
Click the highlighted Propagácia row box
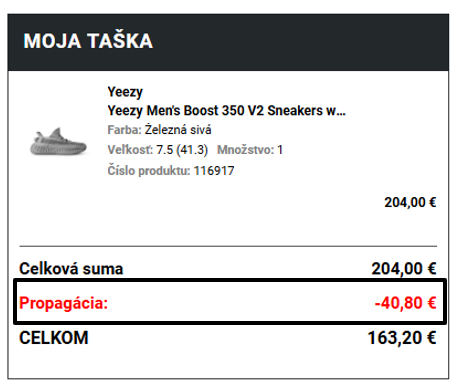230,302
